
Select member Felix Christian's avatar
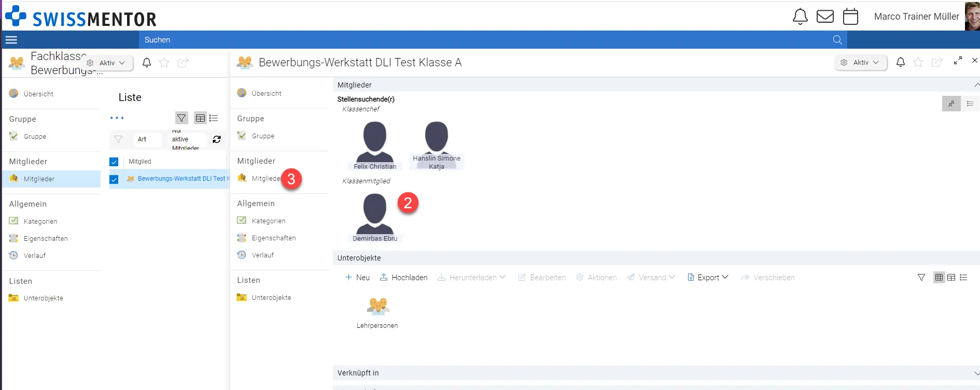375,146
